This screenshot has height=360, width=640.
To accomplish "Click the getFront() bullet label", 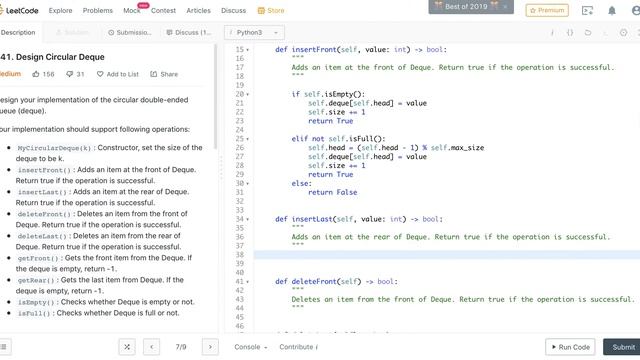I will tap(38, 258).
